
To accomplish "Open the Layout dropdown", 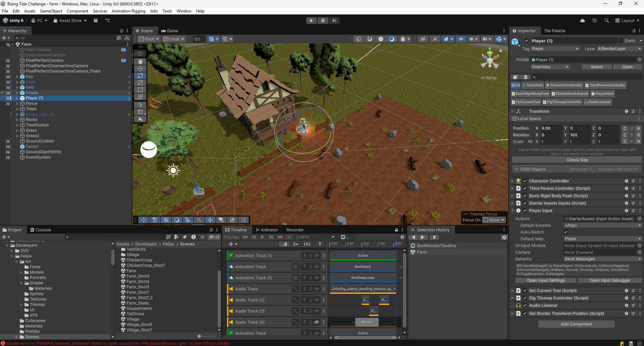I will [x=627, y=21].
